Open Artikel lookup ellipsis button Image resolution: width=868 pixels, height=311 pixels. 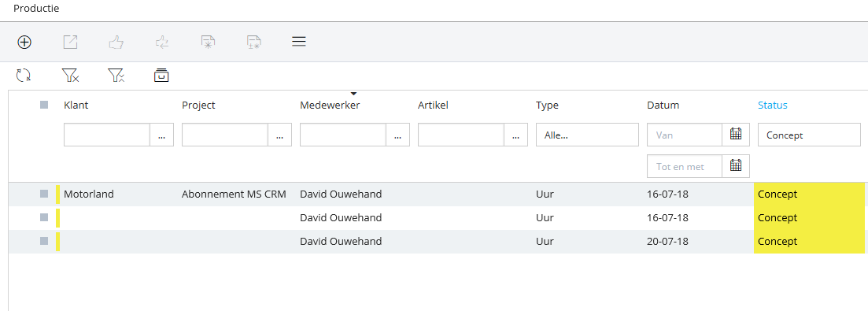pyautogui.click(x=515, y=135)
